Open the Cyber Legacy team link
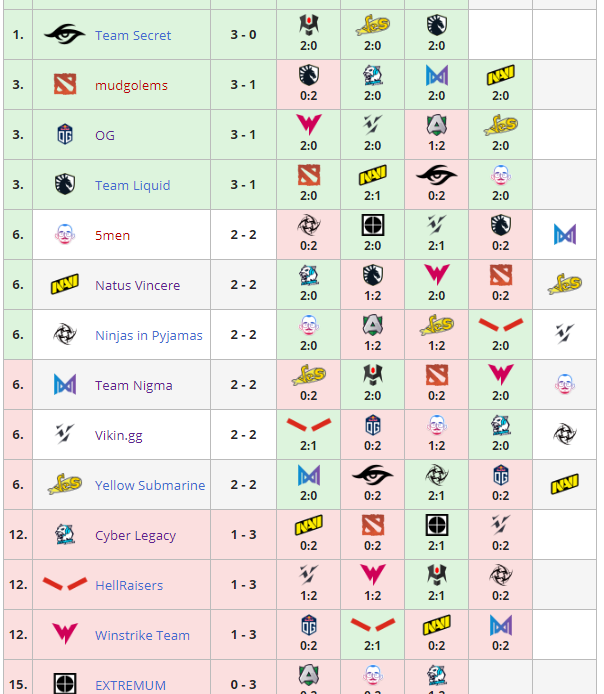The image size is (604, 694). pyautogui.click(x=135, y=535)
